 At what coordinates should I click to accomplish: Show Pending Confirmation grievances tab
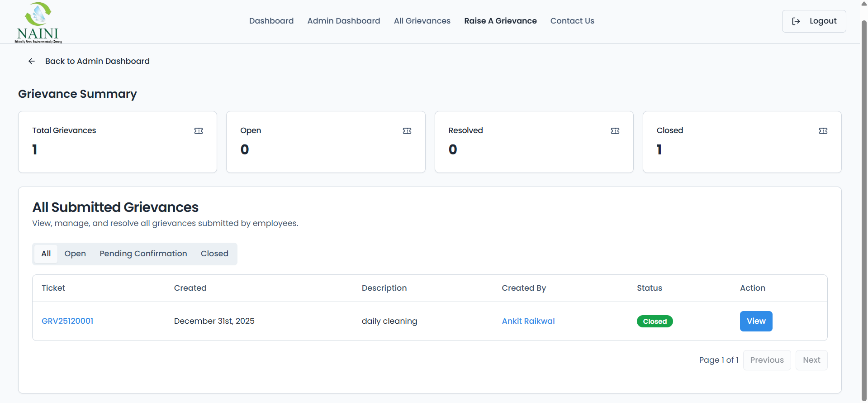(x=143, y=254)
